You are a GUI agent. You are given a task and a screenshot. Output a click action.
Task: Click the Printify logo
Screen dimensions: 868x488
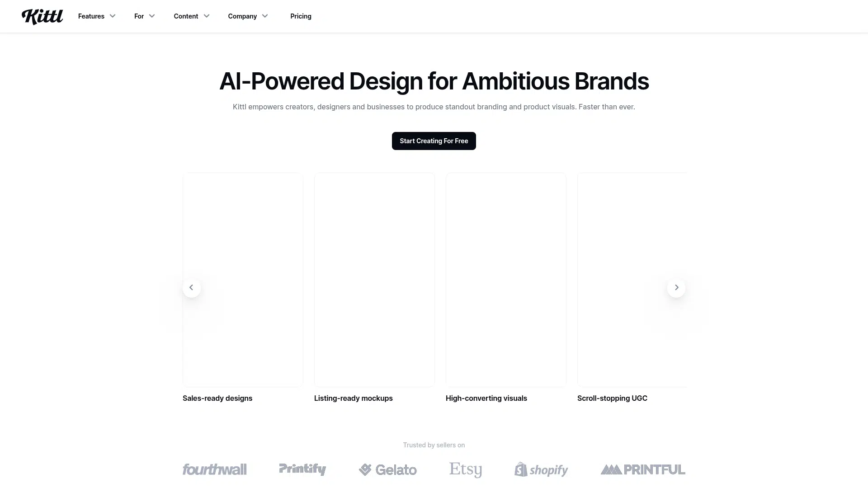coord(302,469)
